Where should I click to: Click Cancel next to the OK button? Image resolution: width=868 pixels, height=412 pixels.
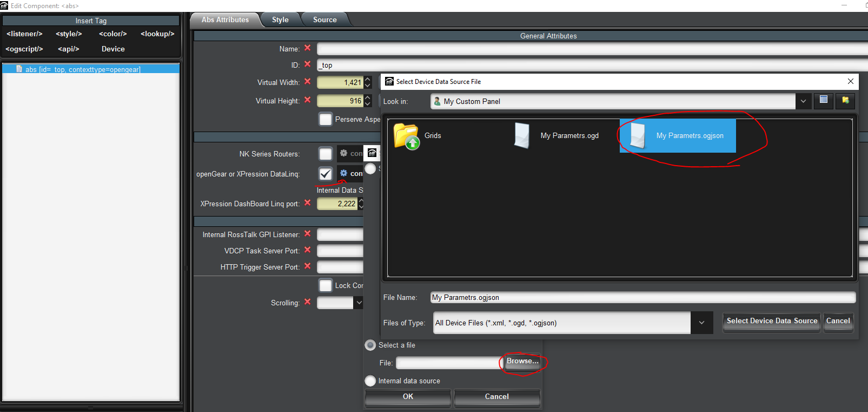496,397
